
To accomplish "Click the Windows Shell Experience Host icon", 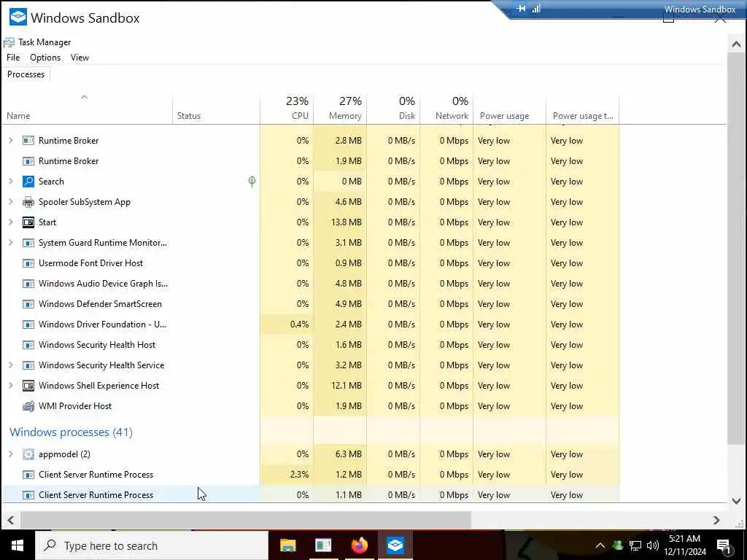I will pyautogui.click(x=28, y=386).
